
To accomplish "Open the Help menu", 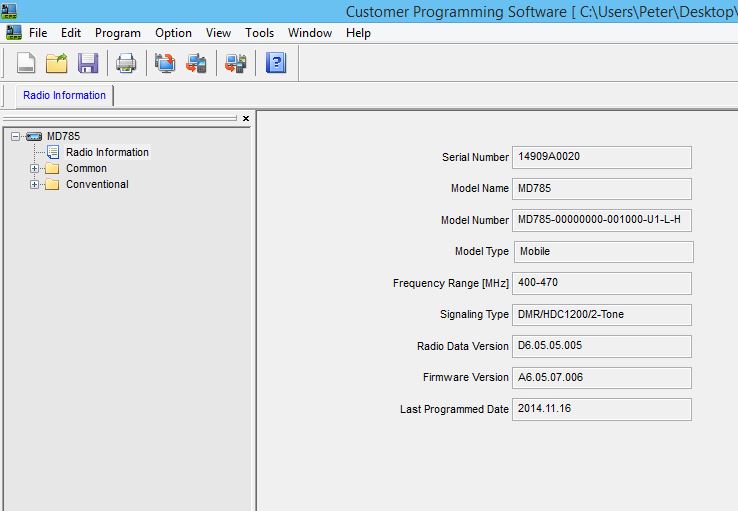I will [x=358, y=33].
